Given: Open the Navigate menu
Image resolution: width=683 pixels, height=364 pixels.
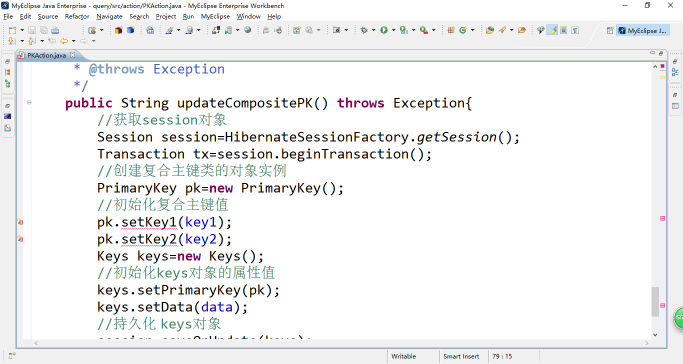Looking at the screenshot, I should [109, 17].
